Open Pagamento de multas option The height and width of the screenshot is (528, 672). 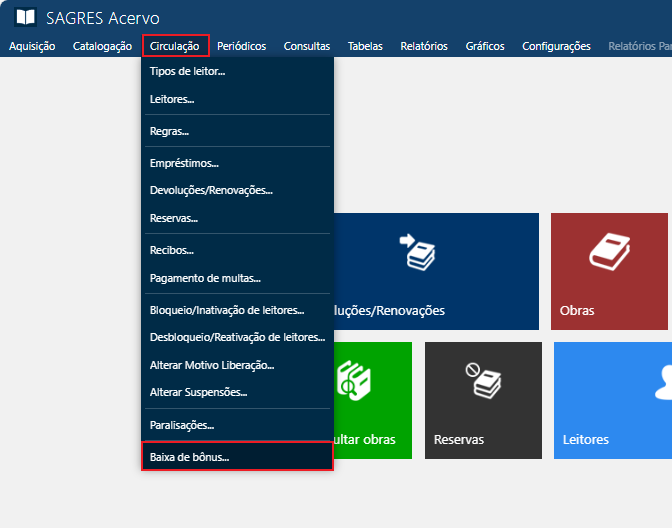204,278
